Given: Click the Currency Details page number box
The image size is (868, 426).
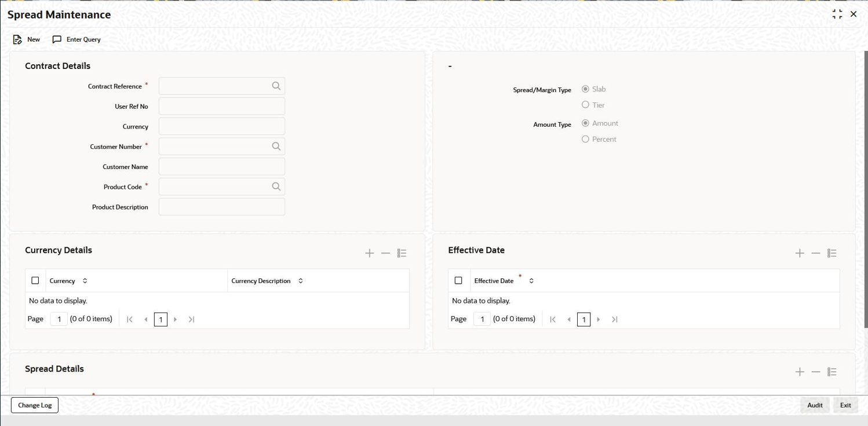Looking at the screenshot, I should point(59,319).
